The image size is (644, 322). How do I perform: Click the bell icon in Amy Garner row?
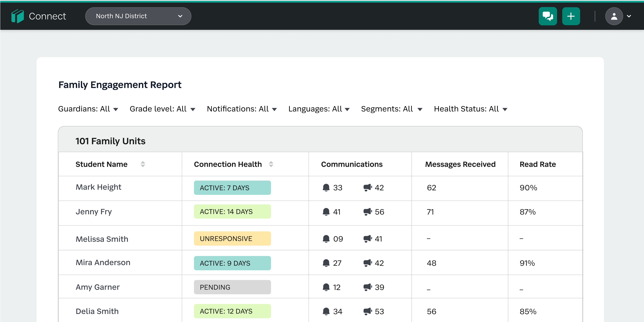[326, 287]
